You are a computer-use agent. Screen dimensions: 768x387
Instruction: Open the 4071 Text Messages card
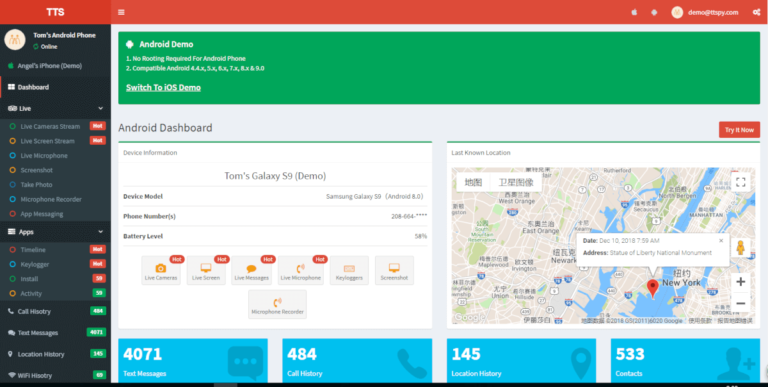(193, 361)
